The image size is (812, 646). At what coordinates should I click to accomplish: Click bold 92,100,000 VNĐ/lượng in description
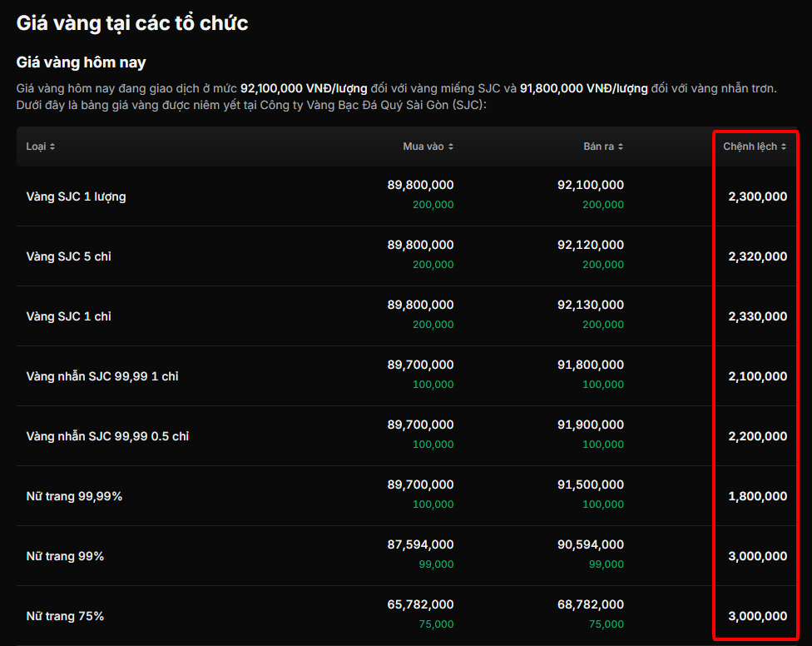(x=304, y=88)
